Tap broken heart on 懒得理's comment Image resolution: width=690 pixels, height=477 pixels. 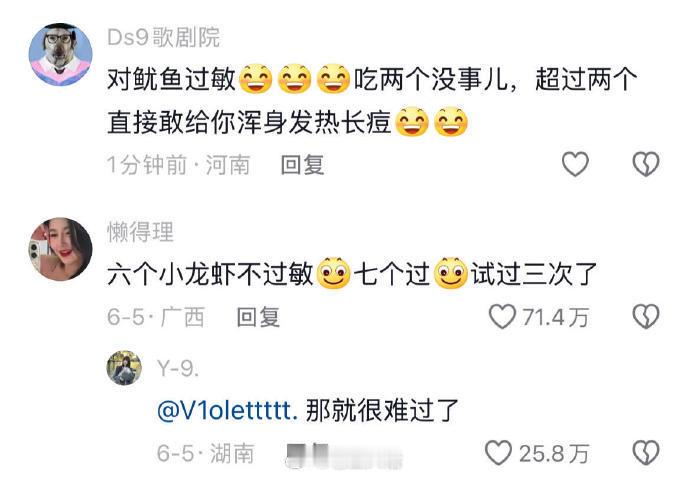click(x=646, y=316)
